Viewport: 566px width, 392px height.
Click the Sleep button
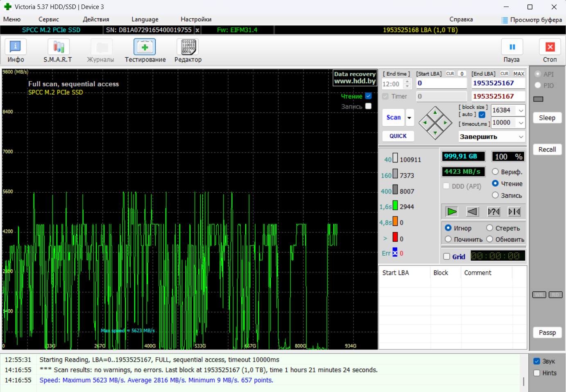(547, 118)
